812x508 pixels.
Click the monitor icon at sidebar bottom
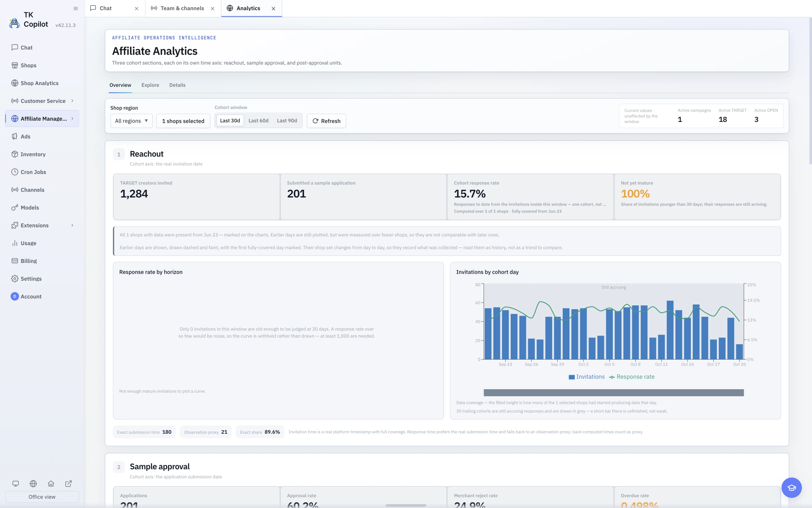click(16, 484)
